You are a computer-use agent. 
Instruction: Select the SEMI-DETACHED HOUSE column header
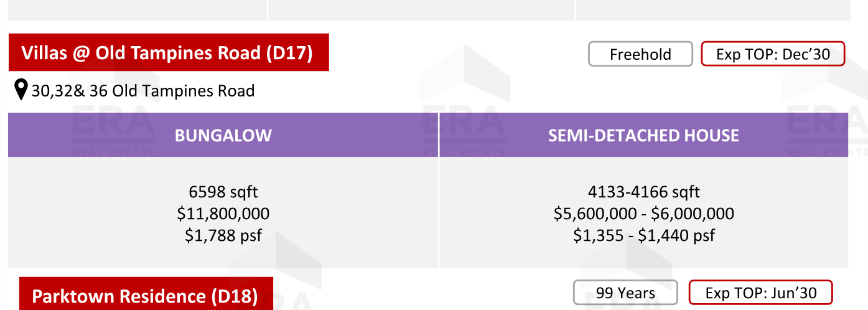(x=643, y=135)
